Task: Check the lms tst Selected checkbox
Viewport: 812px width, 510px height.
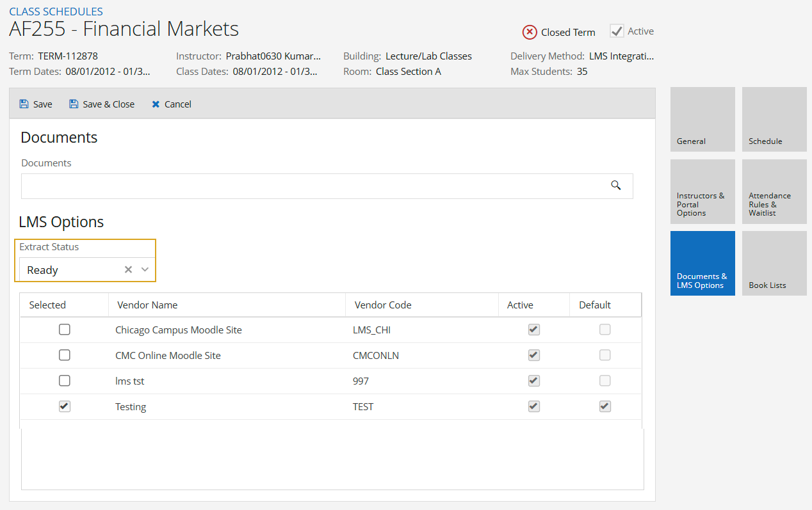Action: [65, 381]
